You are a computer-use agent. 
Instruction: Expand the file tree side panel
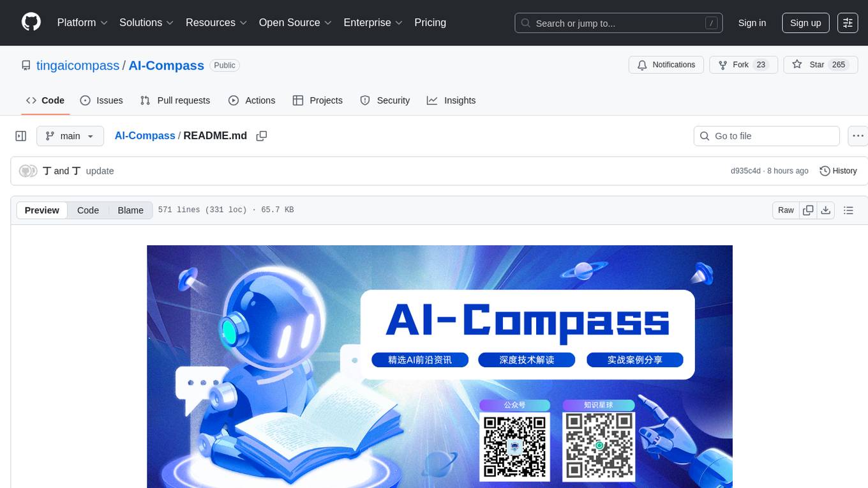[x=21, y=136]
